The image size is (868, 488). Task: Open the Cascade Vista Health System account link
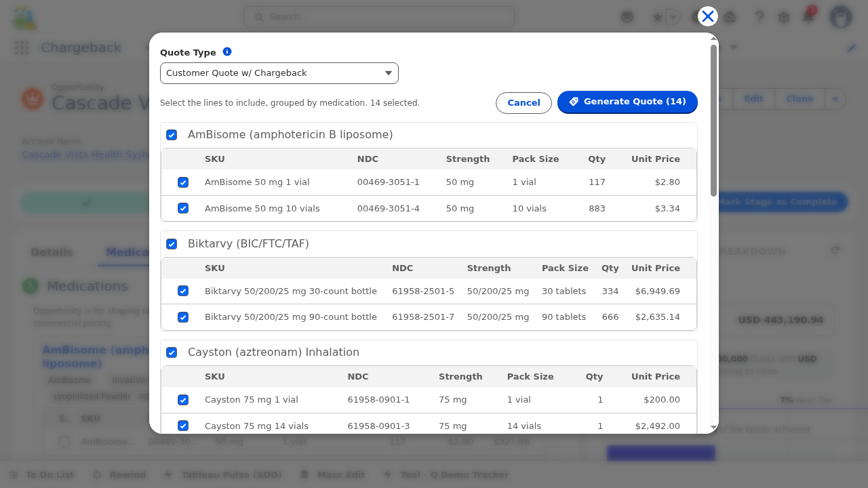[x=86, y=155]
